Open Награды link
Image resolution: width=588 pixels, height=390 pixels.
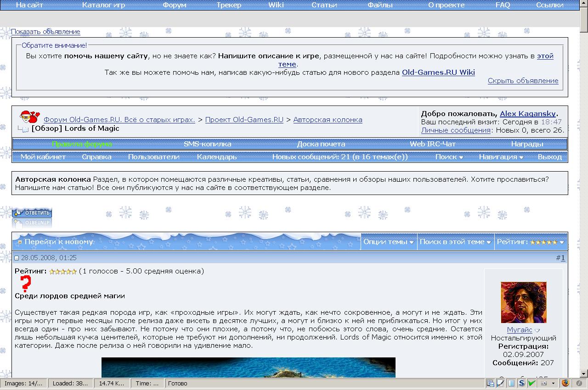(527, 144)
